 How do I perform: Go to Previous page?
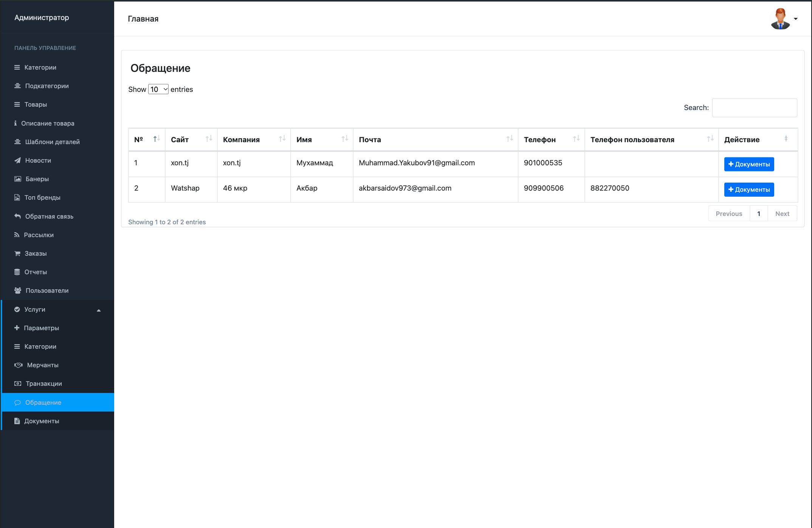(x=729, y=214)
